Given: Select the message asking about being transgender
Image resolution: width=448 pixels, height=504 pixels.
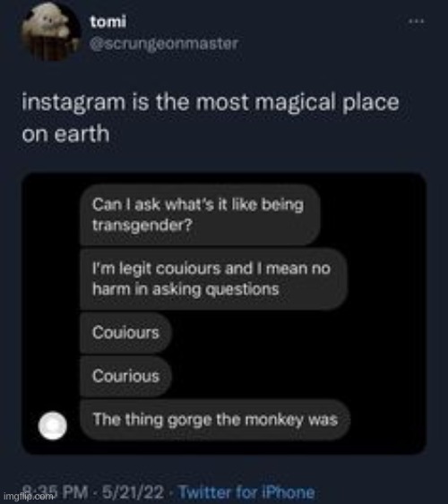Looking at the screenshot, I should click(x=200, y=215).
